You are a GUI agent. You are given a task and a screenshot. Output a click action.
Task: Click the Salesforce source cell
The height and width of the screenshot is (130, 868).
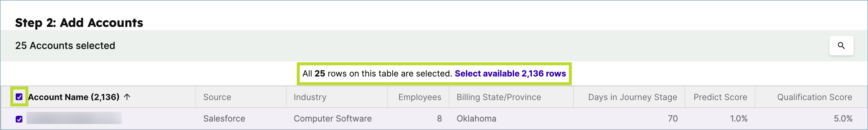[x=224, y=119]
